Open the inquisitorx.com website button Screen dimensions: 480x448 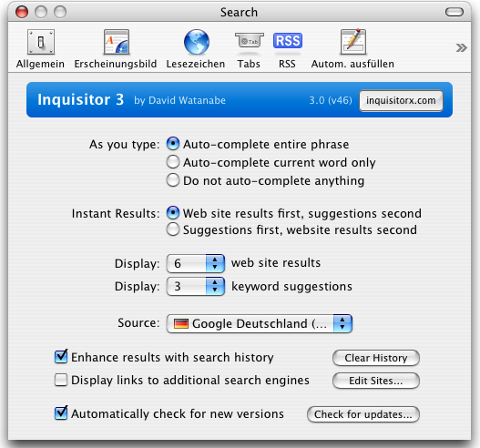[401, 100]
